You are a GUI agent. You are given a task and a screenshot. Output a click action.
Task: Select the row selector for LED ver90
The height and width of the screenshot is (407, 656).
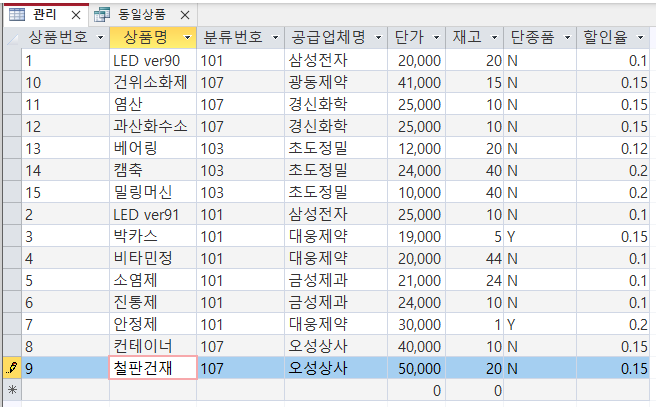[12, 61]
